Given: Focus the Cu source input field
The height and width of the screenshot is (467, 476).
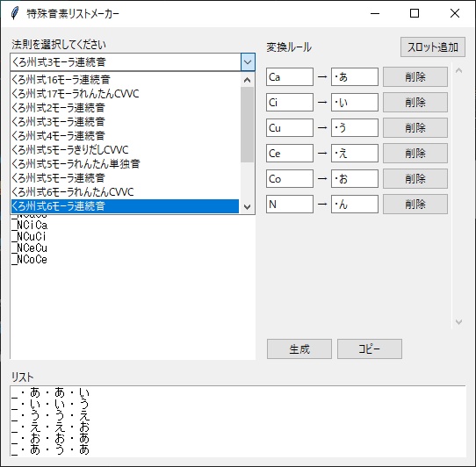Looking at the screenshot, I should (290, 128).
